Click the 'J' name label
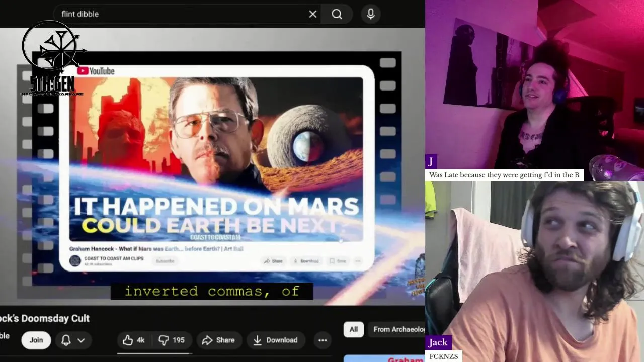Viewport: 644px width, 362px height. click(431, 162)
